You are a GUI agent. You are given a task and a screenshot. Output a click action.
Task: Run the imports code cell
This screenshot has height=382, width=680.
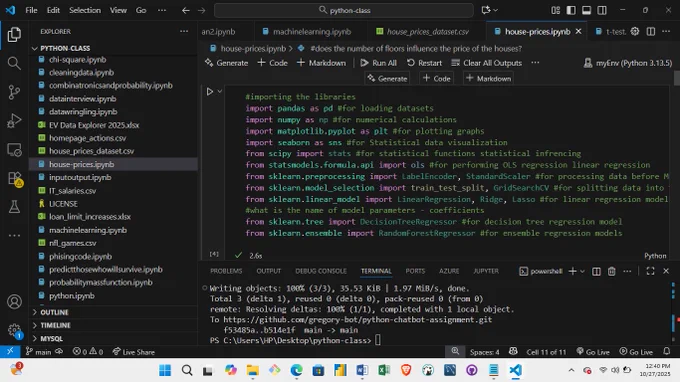(x=210, y=91)
